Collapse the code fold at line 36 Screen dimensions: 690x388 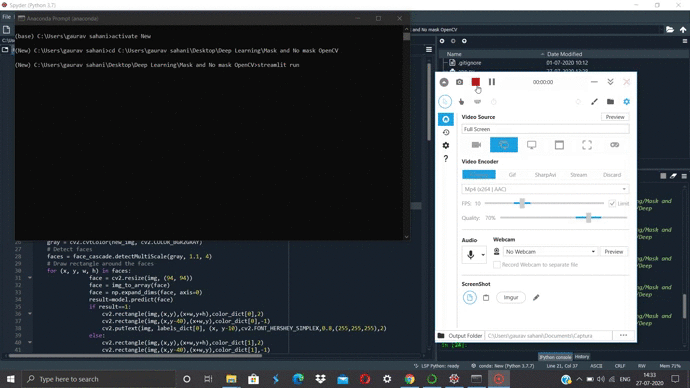coord(30,314)
